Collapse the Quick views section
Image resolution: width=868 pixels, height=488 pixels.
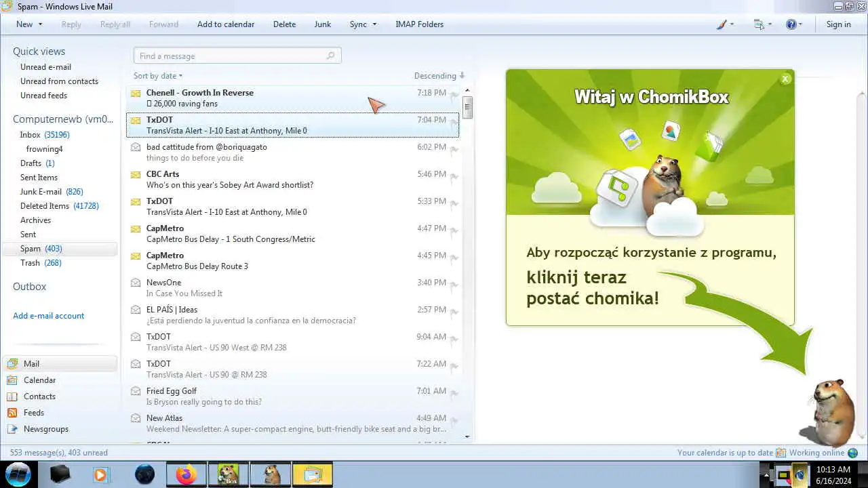pyautogui.click(x=39, y=52)
